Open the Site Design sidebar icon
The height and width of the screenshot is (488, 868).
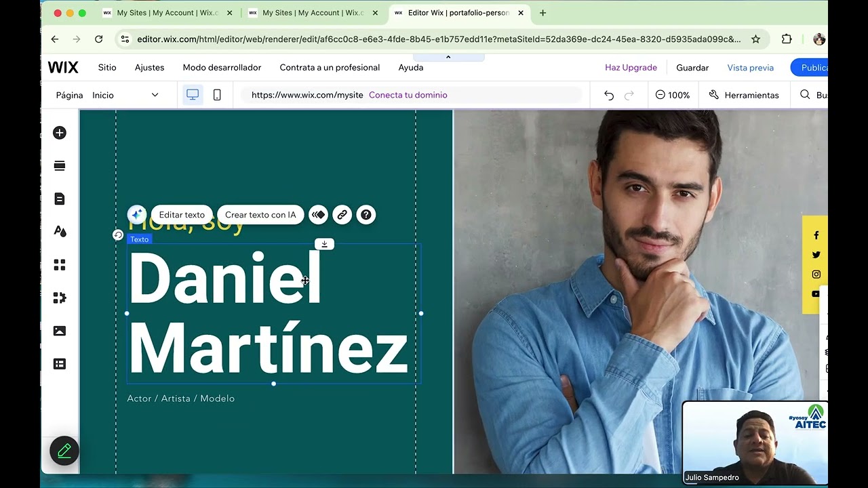60,232
